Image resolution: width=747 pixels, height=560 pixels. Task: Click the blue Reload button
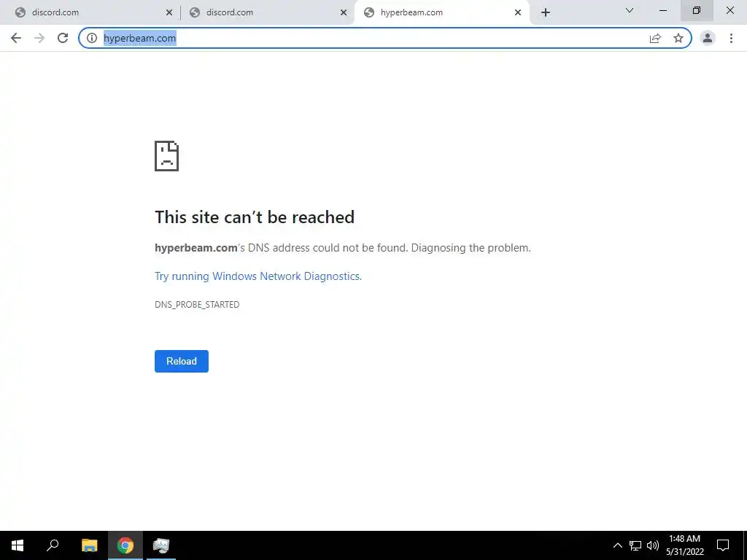(182, 361)
